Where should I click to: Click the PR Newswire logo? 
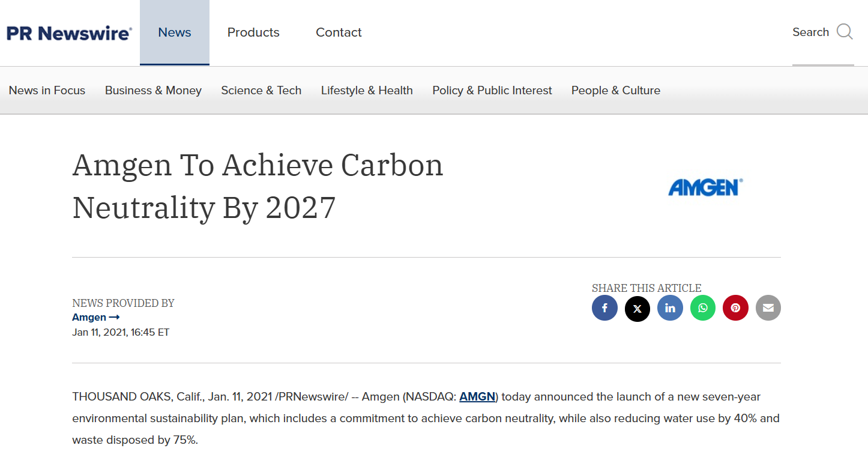(x=70, y=33)
